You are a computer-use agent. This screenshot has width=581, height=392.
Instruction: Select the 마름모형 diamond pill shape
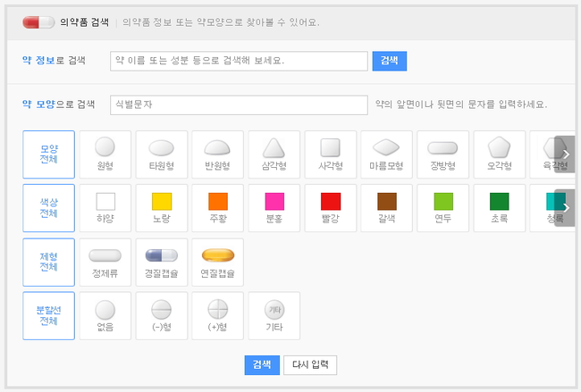pos(386,154)
